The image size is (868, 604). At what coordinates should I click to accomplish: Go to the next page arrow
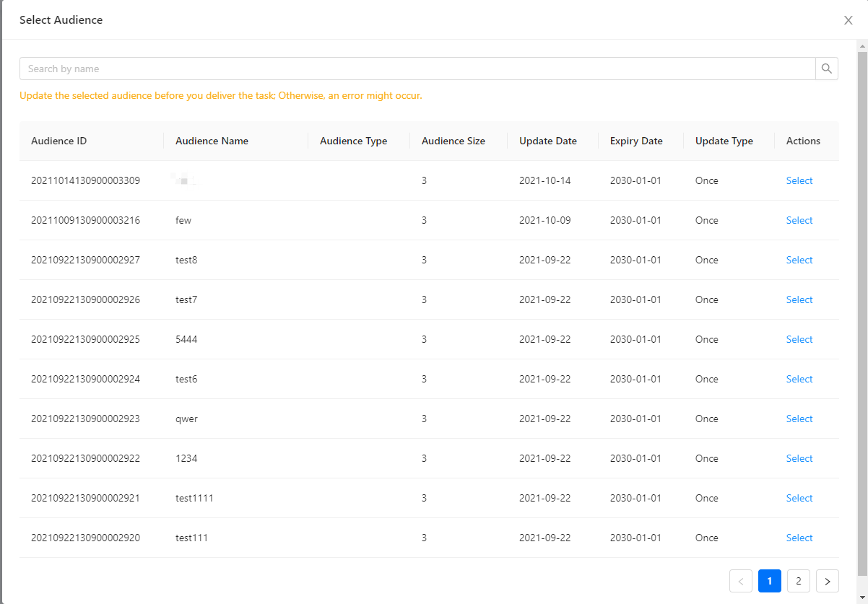tap(828, 581)
